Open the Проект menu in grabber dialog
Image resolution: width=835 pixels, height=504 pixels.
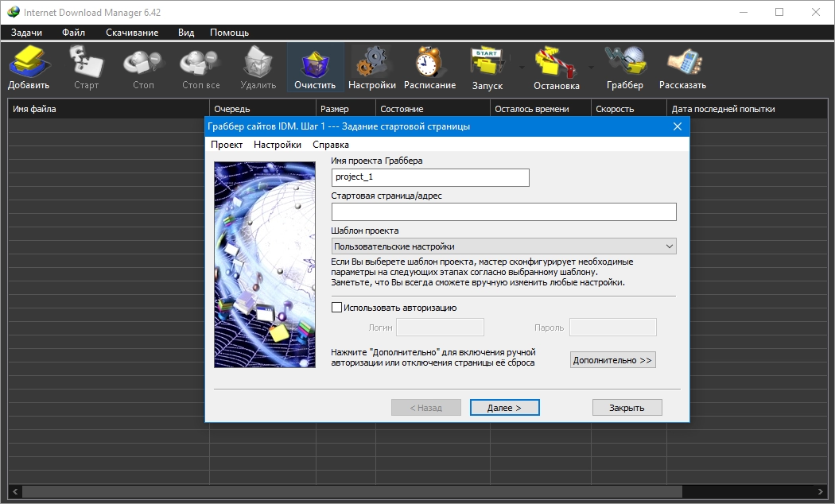[227, 144]
